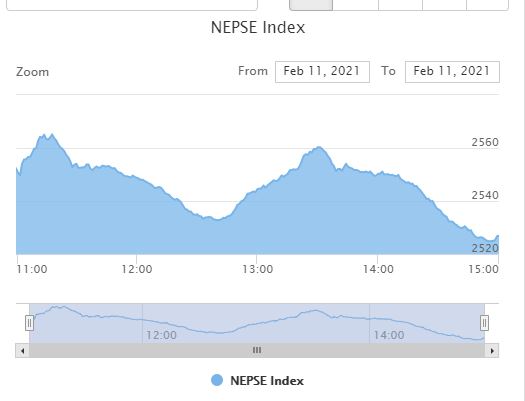Screen dimensions: 525x401
Task: Click the partially visible box at top left
Action: [x=132, y=5]
